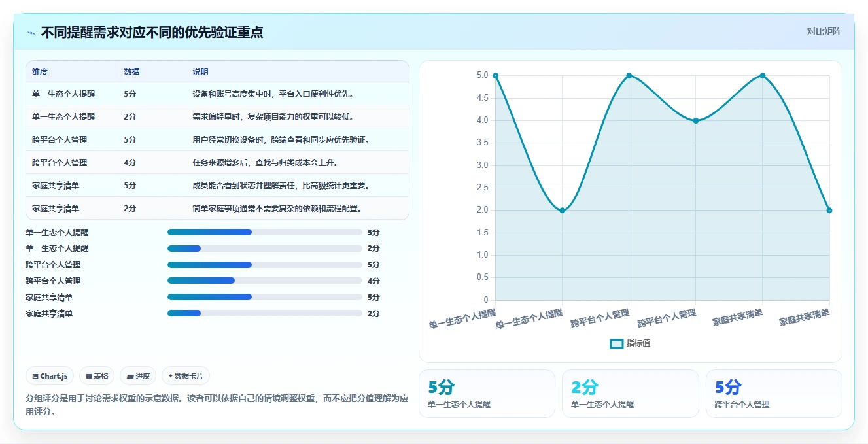The height and width of the screenshot is (444, 868).
Task: Select the 表格 tag pill
Action: (97, 376)
